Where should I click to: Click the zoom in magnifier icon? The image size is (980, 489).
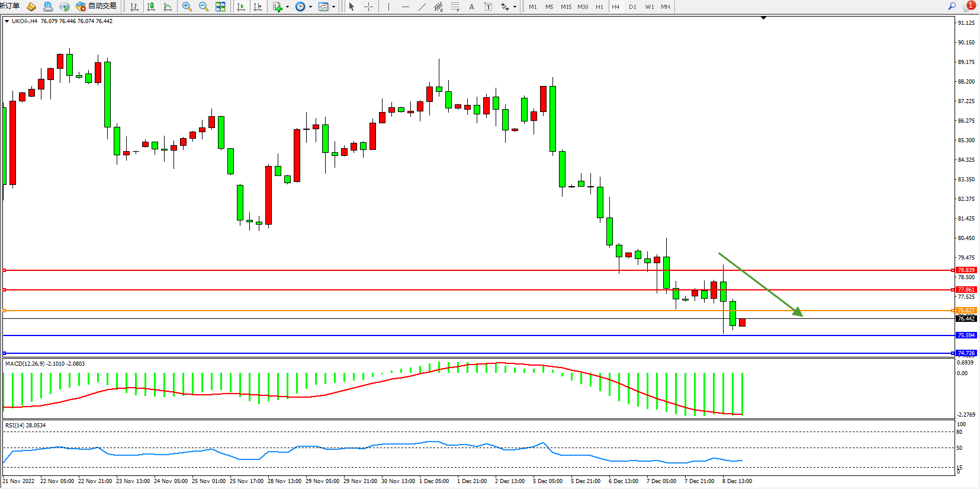(187, 7)
